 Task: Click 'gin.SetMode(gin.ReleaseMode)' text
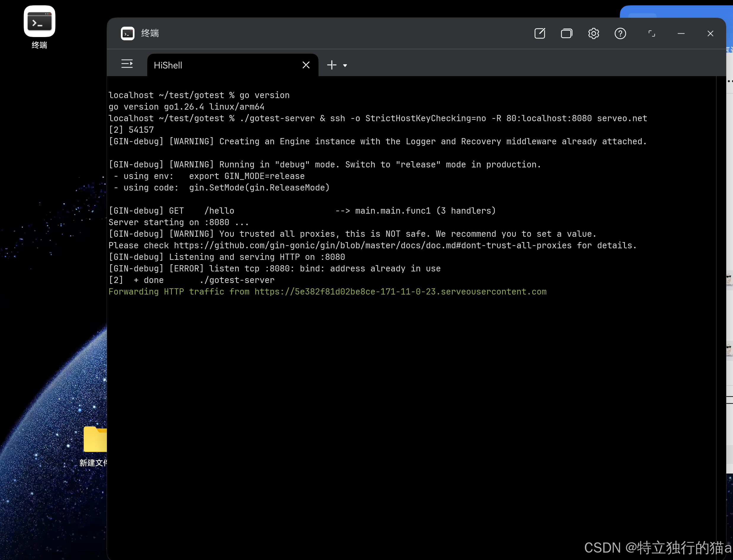point(259,188)
